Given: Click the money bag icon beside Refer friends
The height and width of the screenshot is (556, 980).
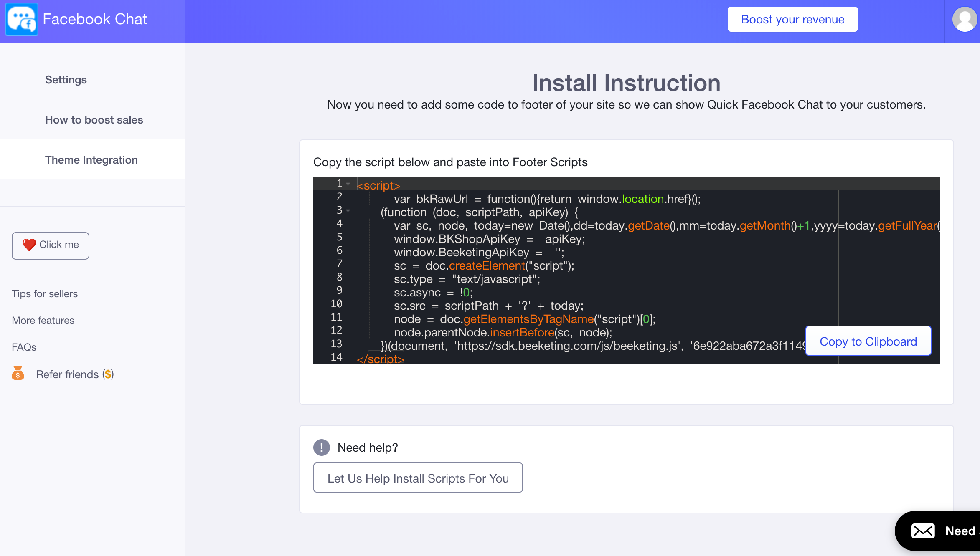Looking at the screenshot, I should [x=18, y=374].
